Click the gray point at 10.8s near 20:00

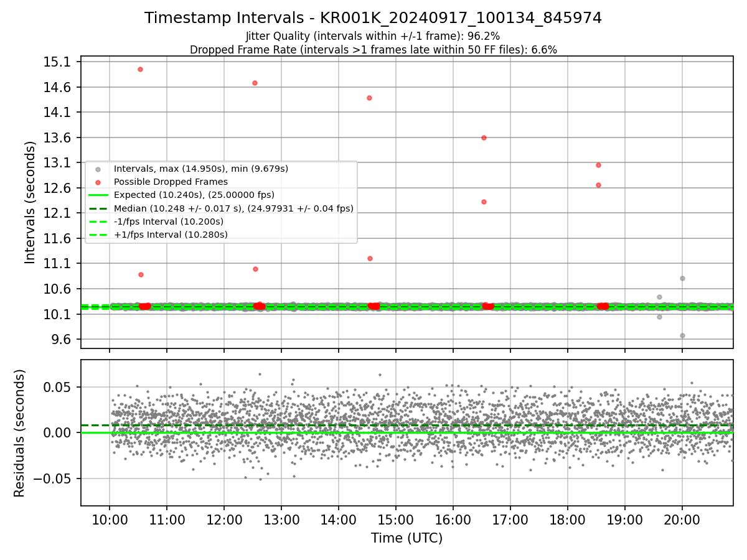682,278
